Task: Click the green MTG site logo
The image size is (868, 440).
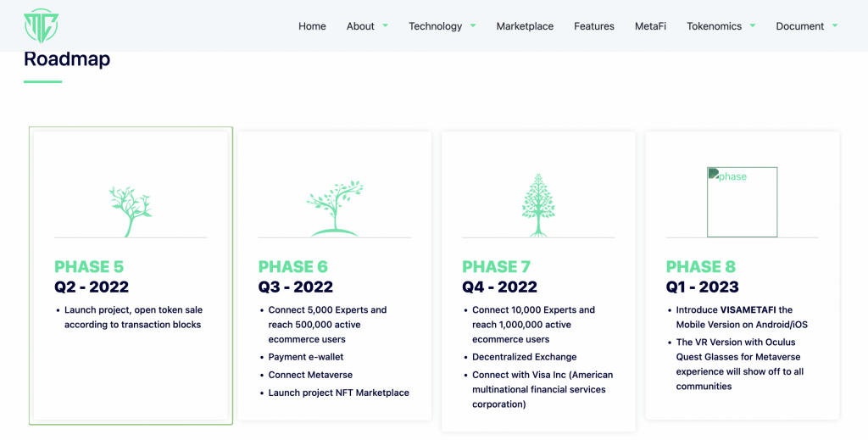Action: 41,25
